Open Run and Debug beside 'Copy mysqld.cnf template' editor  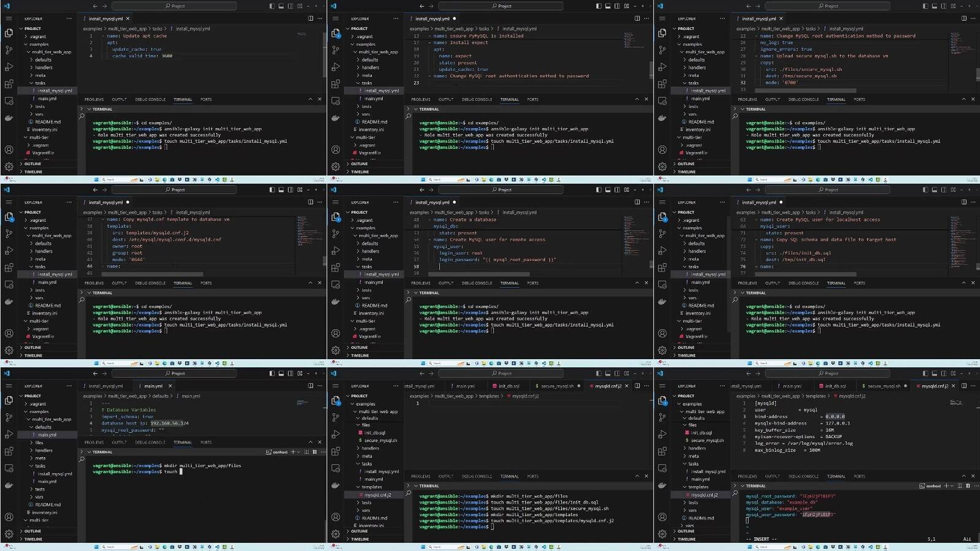click(9, 251)
